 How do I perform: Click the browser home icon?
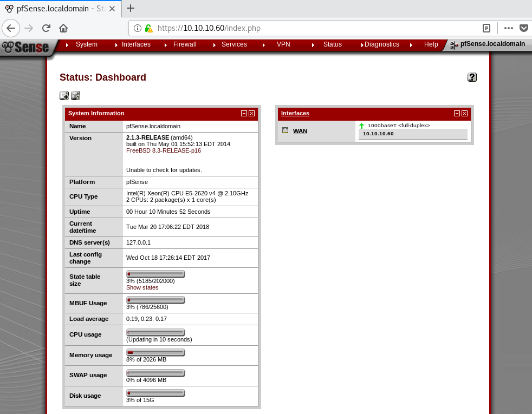click(63, 28)
